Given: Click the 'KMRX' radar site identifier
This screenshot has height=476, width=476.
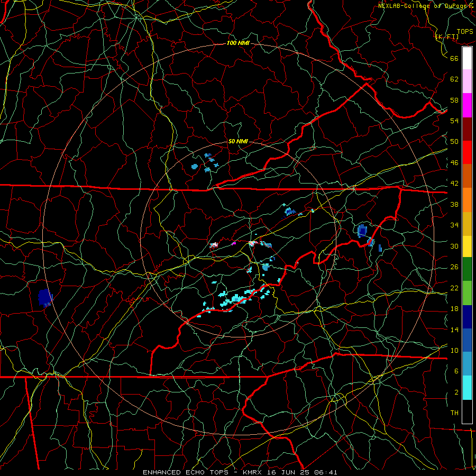Looking at the screenshot, I should coord(253,472).
